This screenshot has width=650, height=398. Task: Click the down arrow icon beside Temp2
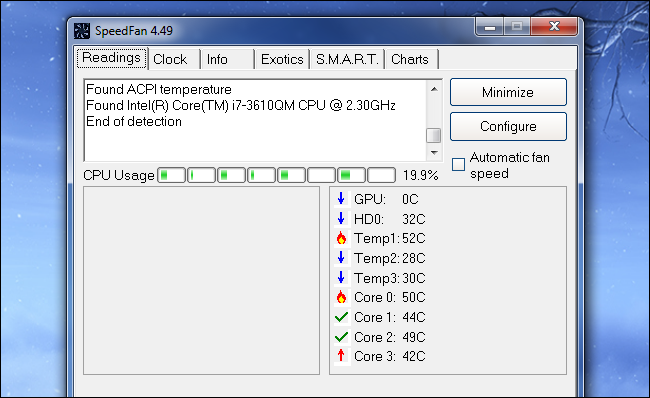341,258
